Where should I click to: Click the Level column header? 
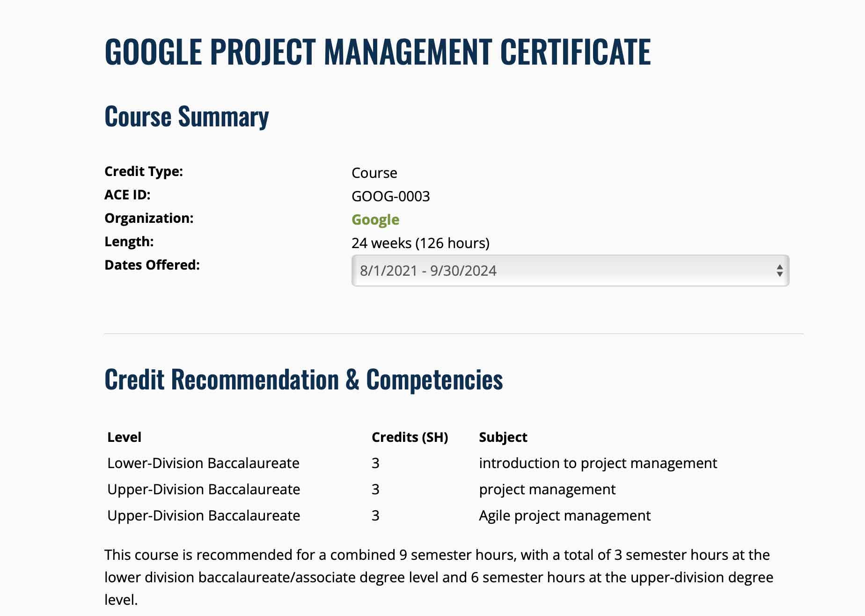(x=124, y=437)
